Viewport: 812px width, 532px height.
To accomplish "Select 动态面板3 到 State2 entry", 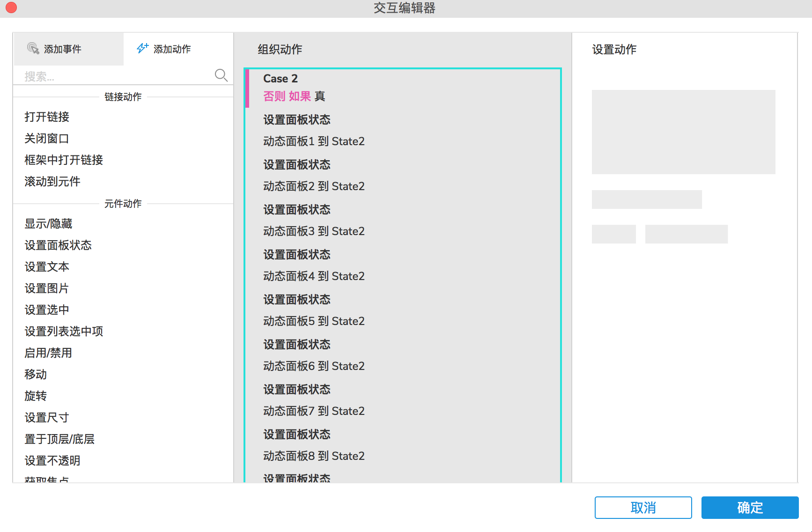I will pyautogui.click(x=314, y=231).
